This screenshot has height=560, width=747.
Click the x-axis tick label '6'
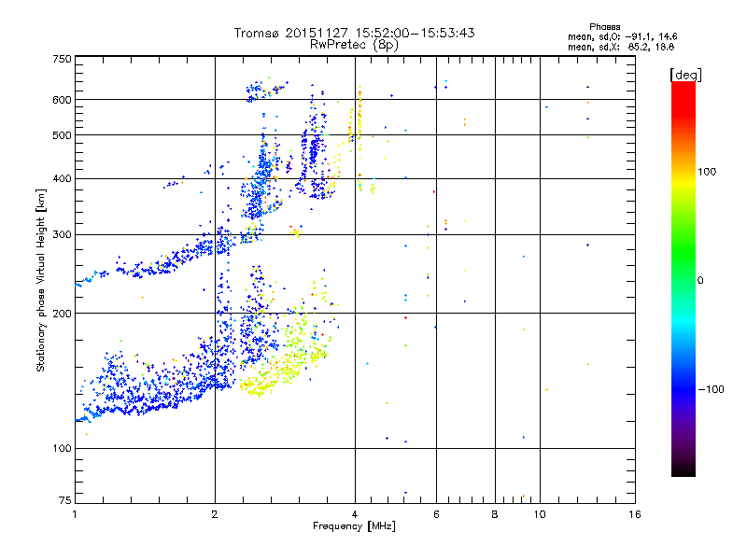pyautogui.click(x=436, y=514)
